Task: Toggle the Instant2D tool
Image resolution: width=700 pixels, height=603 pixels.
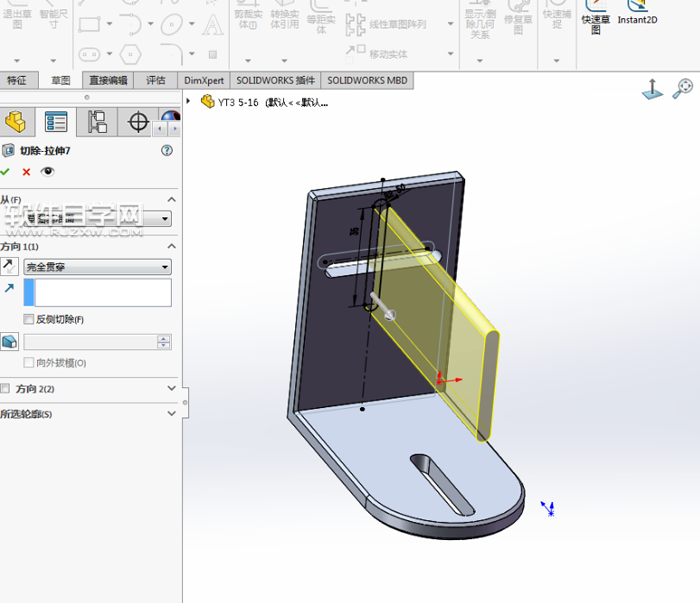Action: click(637, 14)
